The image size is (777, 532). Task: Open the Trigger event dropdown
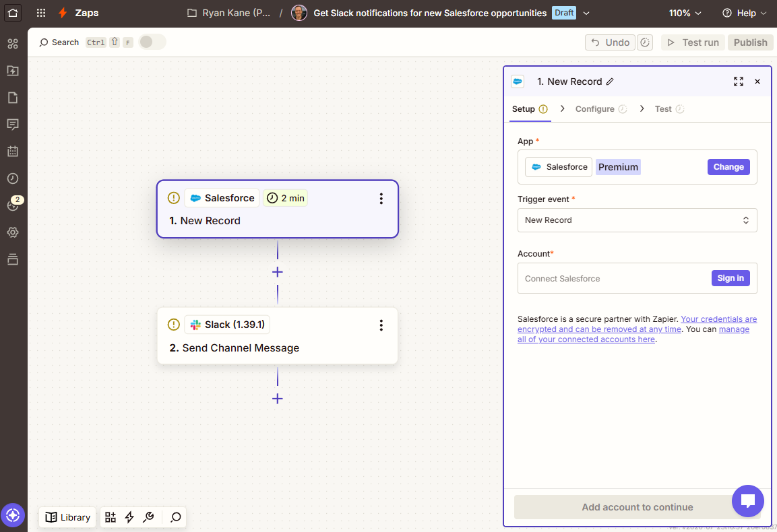click(638, 220)
